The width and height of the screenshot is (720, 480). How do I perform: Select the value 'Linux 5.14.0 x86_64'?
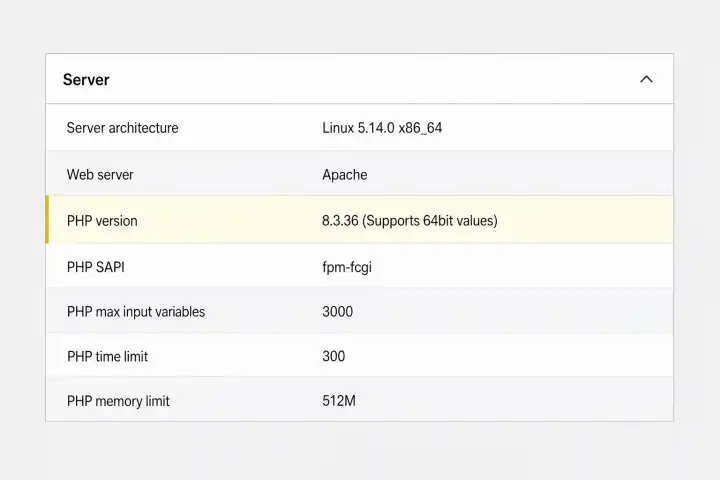(x=382, y=128)
